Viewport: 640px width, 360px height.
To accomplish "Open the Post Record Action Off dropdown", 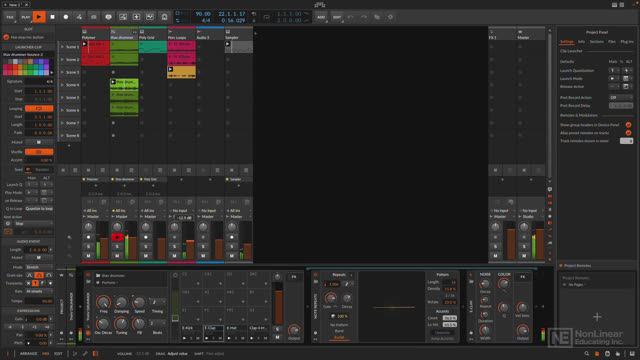I will 621,98.
